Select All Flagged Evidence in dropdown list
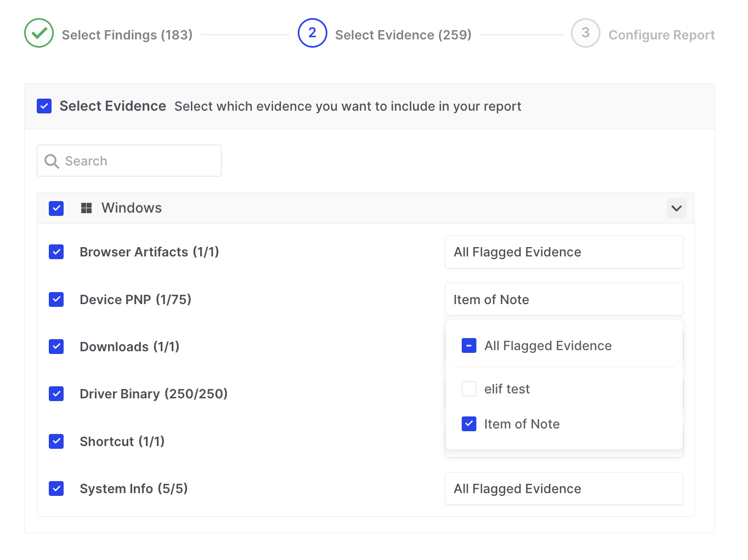The width and height of the screenshot is (748, 560). click(469, 346)
